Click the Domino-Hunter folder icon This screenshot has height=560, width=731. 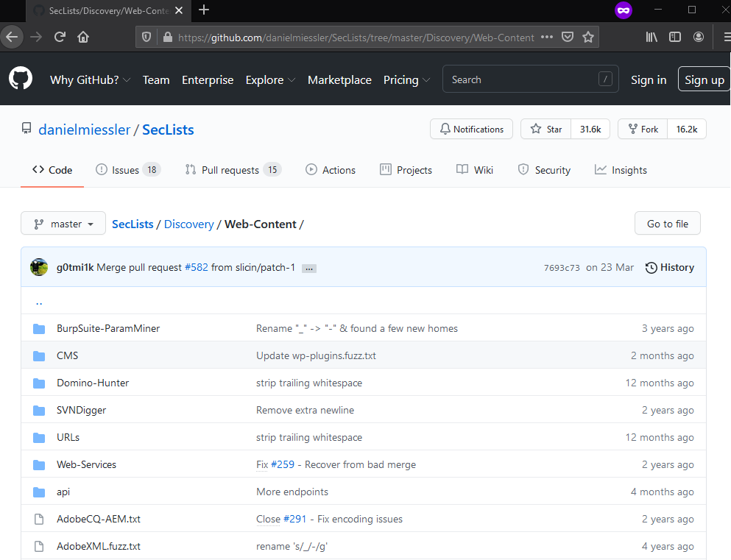(39, 383)
